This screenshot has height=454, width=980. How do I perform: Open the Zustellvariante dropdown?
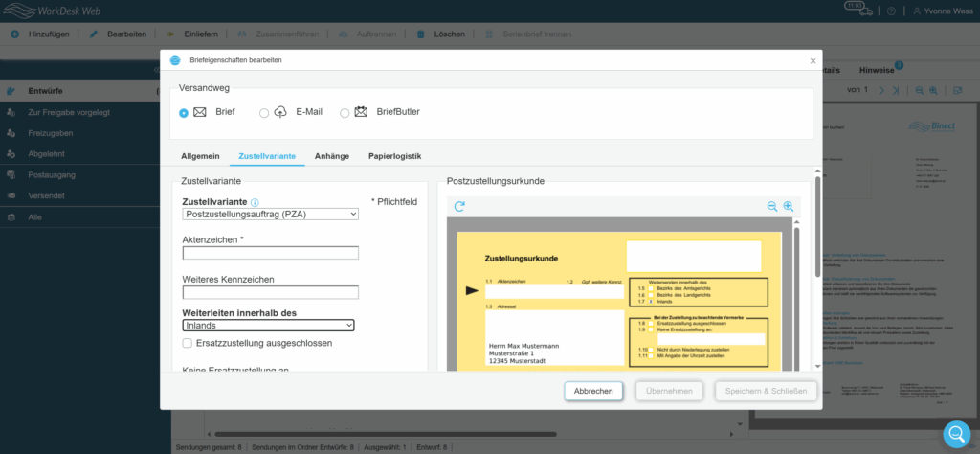(270, 215)
